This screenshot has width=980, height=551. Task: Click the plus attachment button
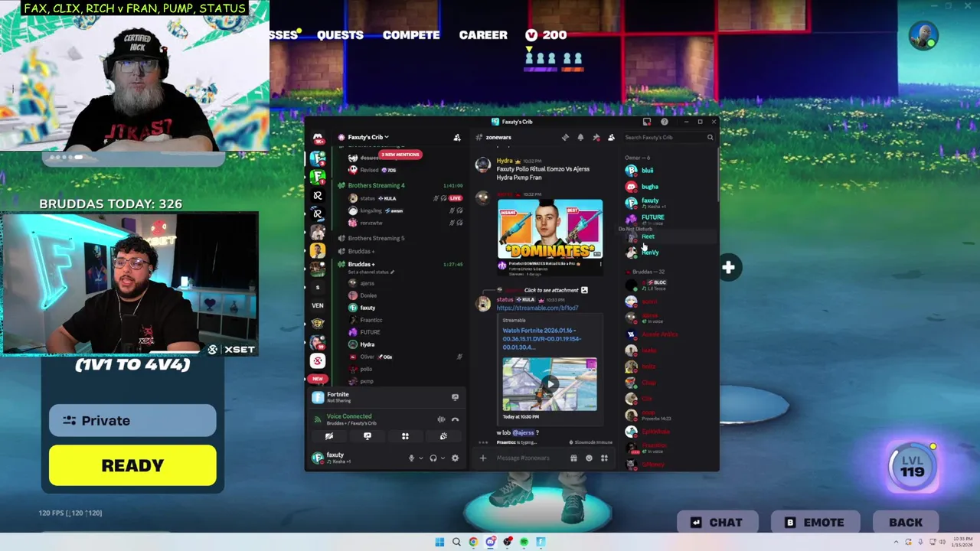pyautogui.click(x=482, y=458)
